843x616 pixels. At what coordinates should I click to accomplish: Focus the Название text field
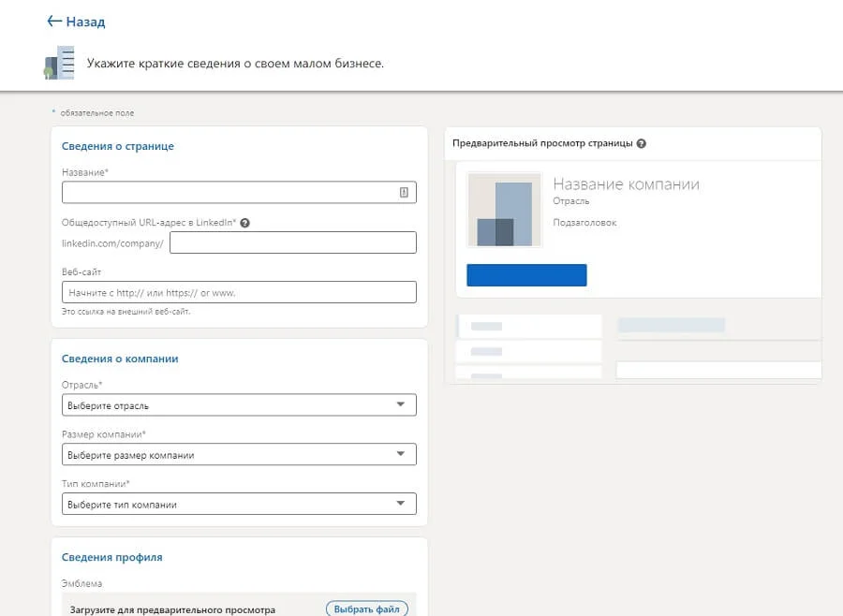[229, 192]
